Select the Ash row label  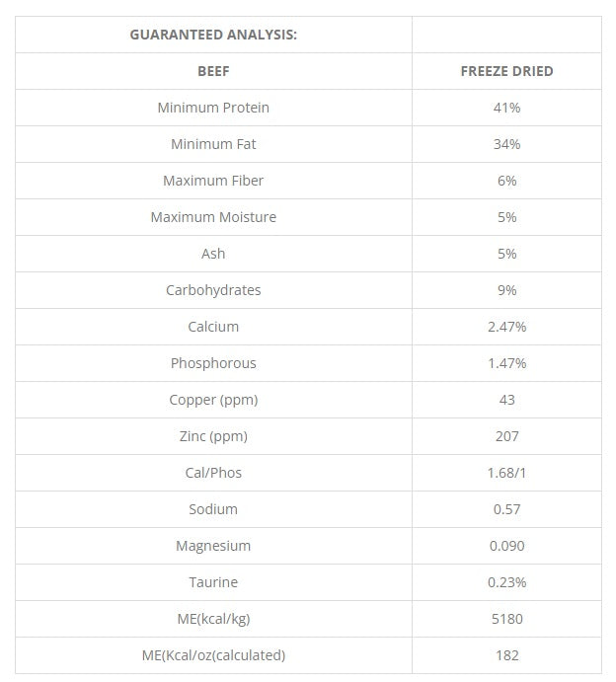[213, 254]
